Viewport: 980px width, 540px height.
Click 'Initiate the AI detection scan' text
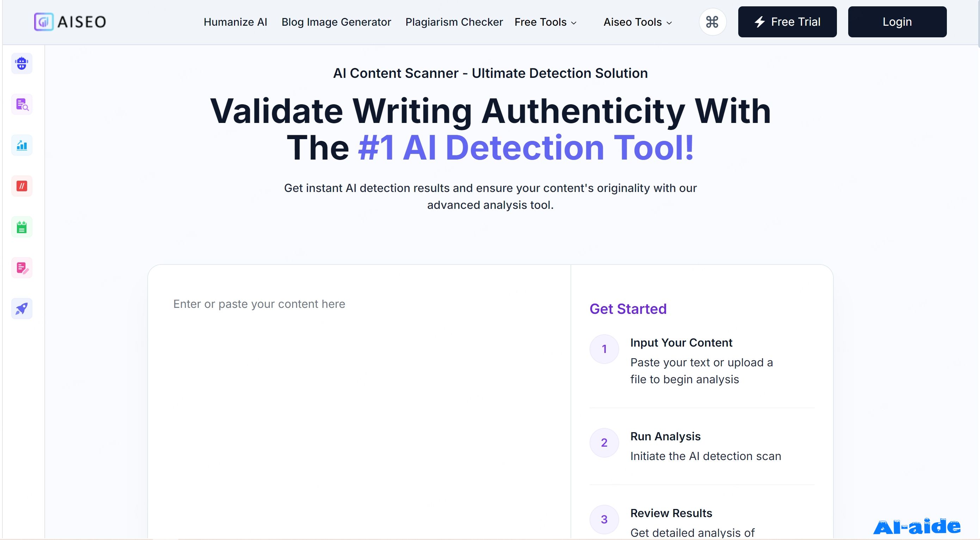[706, 456]
